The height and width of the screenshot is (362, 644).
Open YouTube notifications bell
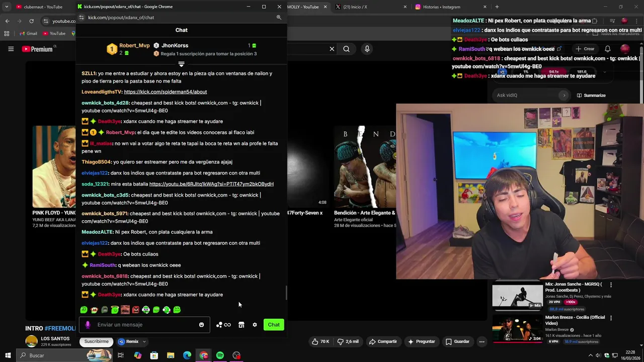[608, 49]
